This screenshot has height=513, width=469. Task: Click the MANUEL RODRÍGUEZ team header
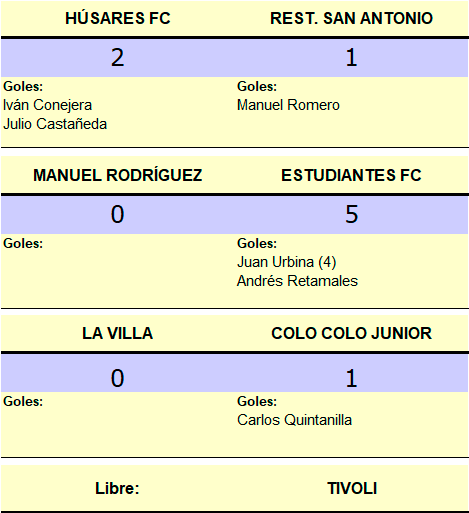(118, 175)
